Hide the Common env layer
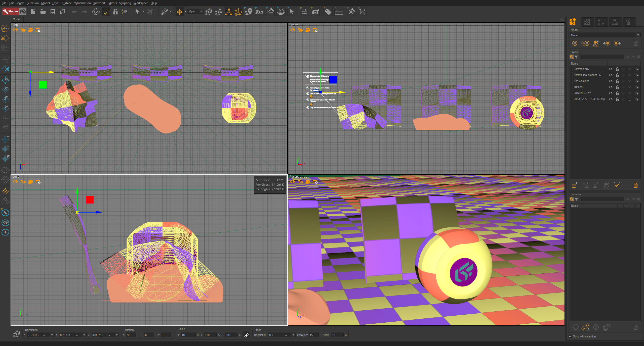 pyautogui.click(x=611, y=69)
